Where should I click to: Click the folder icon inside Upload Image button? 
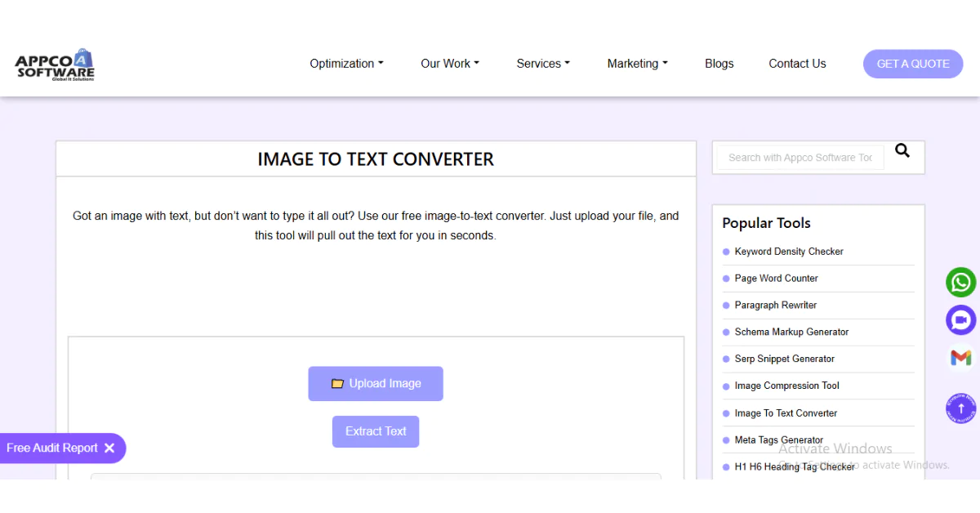[338, 383]
